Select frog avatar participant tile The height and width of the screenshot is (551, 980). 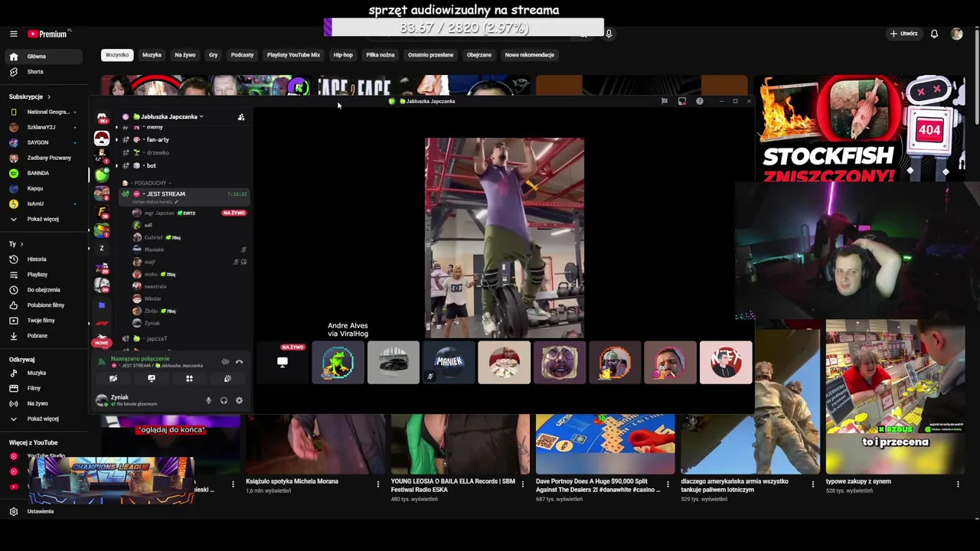click(338, 363)
